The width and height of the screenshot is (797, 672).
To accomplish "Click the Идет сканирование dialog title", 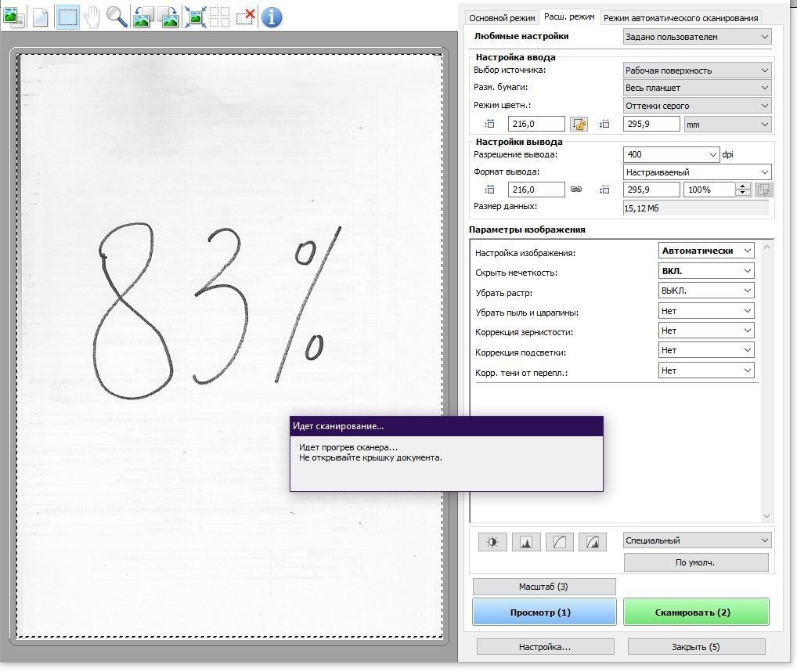I will pyautogui.click(x=338, y=426).
